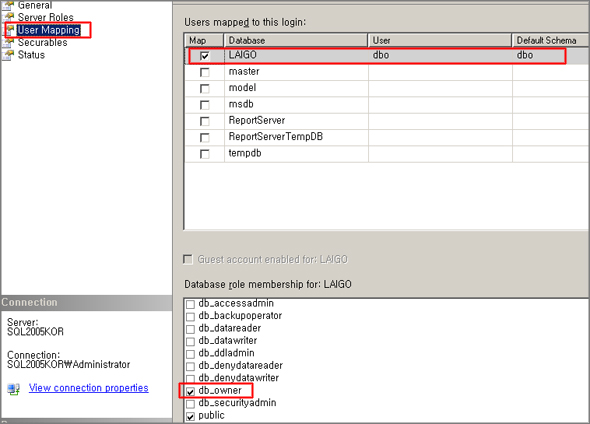Select the User Mapping page icon

(x=10, y=30)
